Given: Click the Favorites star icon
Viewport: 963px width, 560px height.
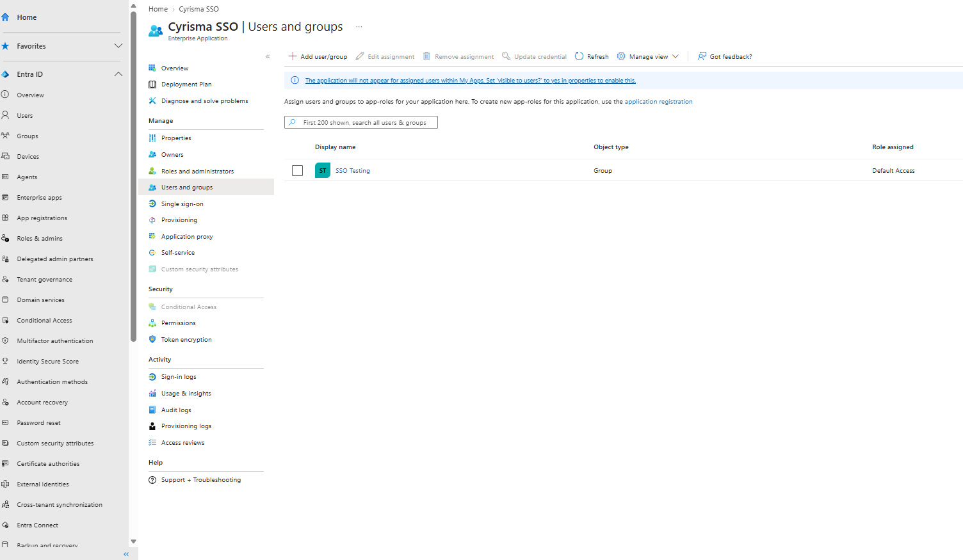Looking at the screenshot, I should tap(5, 46).
